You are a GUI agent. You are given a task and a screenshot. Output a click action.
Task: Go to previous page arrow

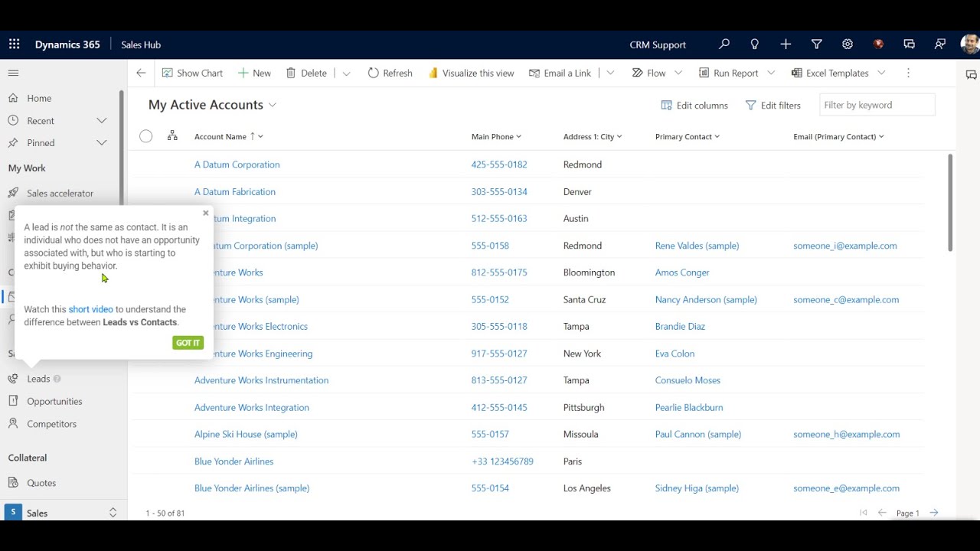pyautogui.click(x=882, y=513)
